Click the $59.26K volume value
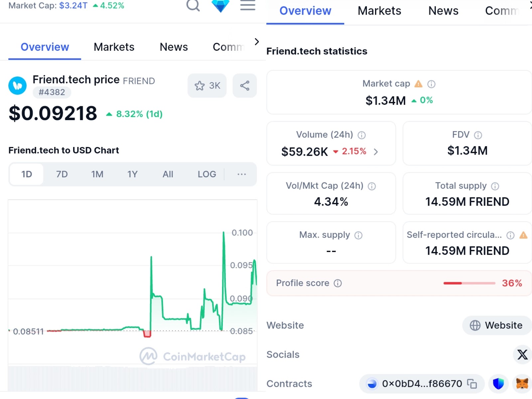Image resolution: width=532 pixels, height=399 pixels. click(305, 152)
